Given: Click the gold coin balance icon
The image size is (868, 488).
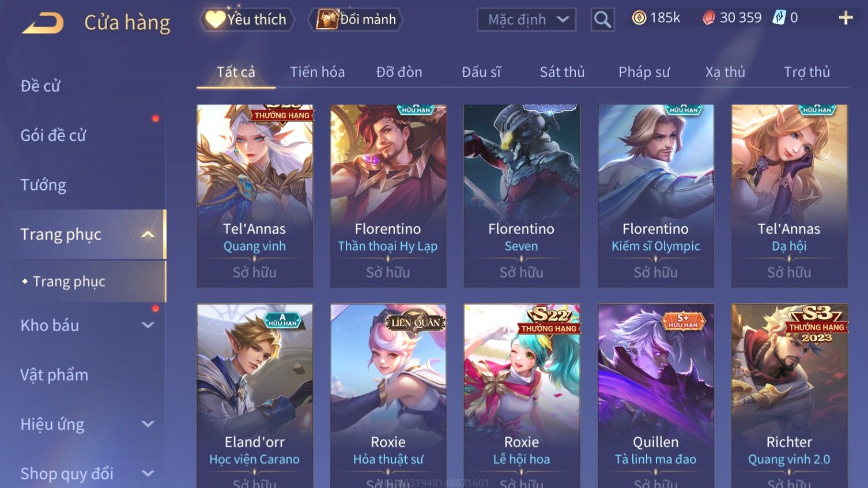Looking at the screenshot, I should 639,18.
